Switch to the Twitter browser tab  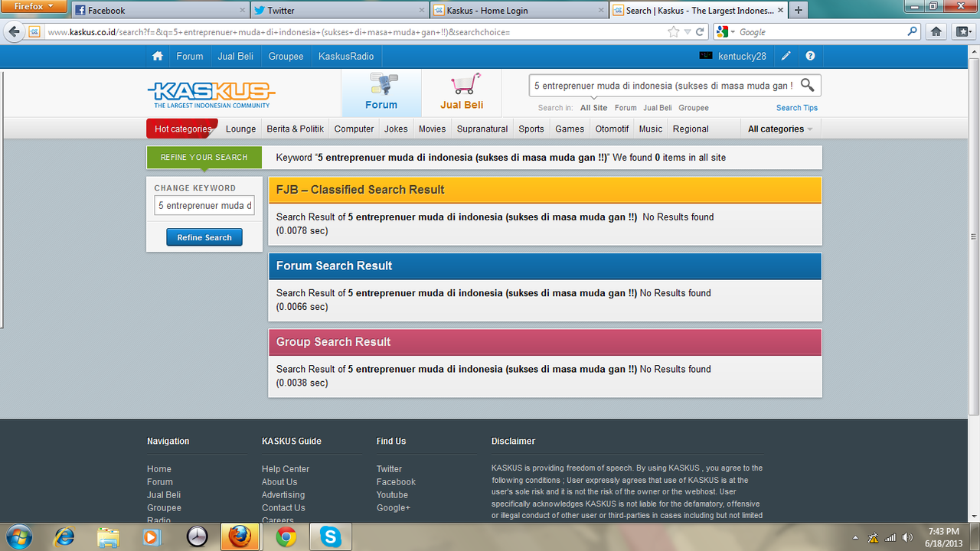pyautogui.click(x=340, y=11)
